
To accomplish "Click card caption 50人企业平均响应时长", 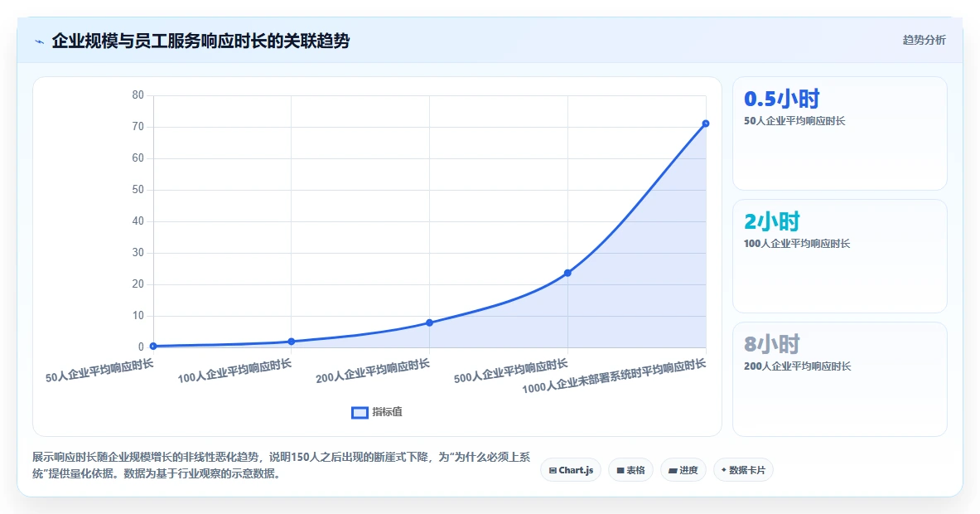I will coord(794,121).
